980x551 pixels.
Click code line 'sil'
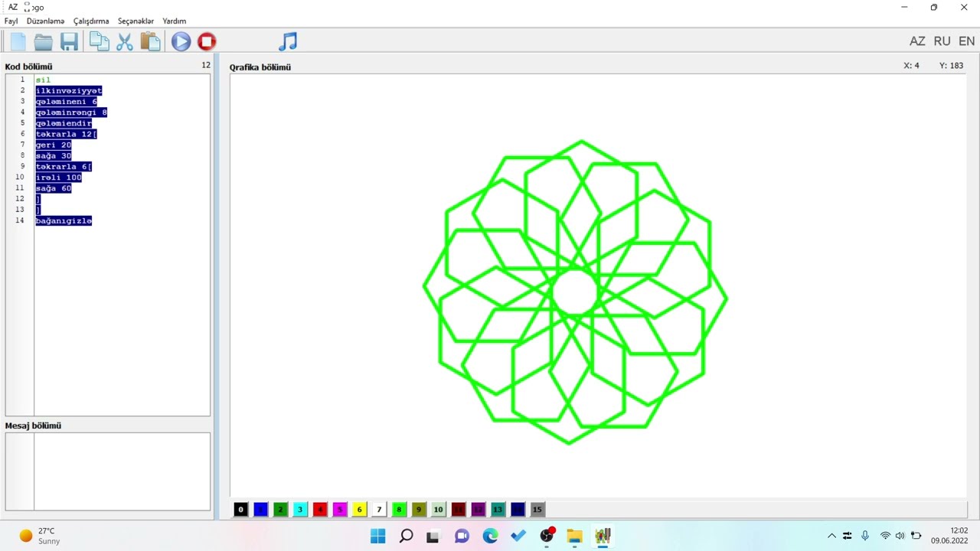(43, 80)
